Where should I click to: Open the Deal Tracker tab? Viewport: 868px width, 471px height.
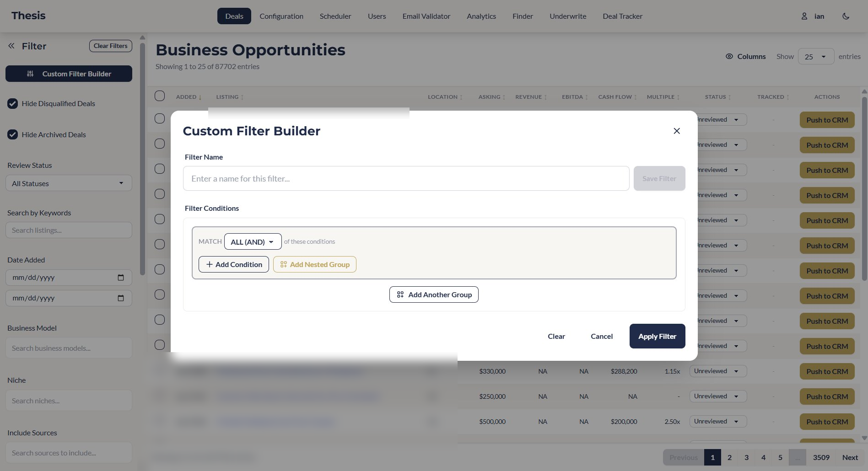[x=622, y=16]
